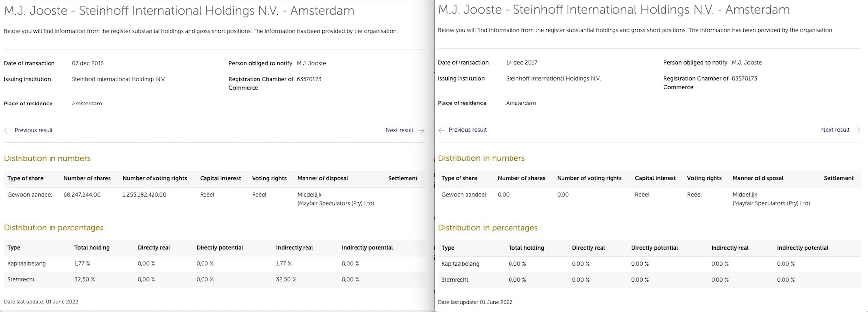Click 'Settlement' column header in 2017 filing
Screen dimensions: 868x312
838,178
